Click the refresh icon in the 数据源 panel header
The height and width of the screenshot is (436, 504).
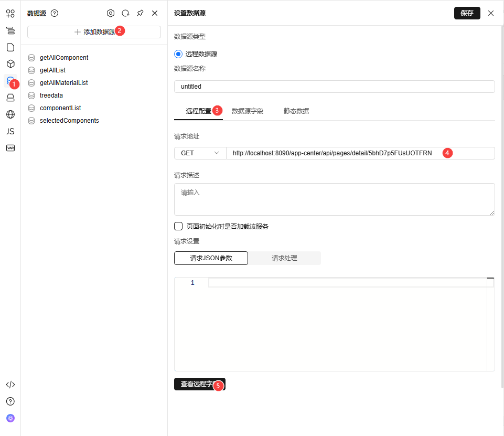pyautogui.click(x=125, y=13)
